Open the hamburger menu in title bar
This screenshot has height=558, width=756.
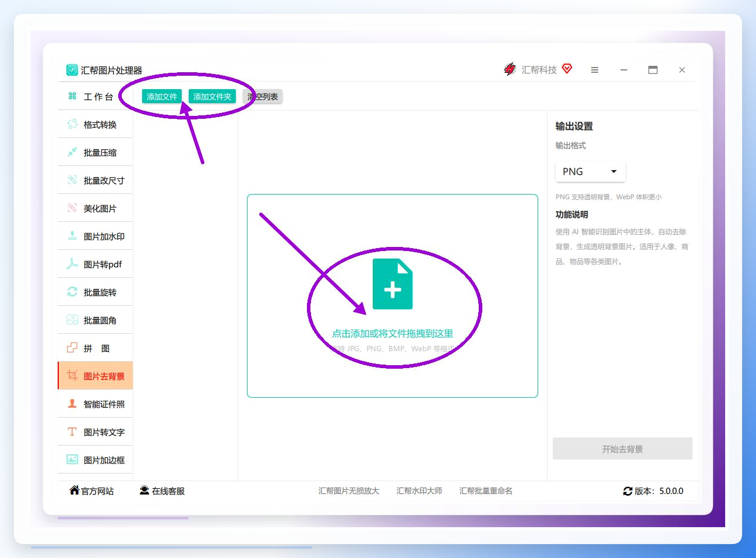click(x=595, y=70)
